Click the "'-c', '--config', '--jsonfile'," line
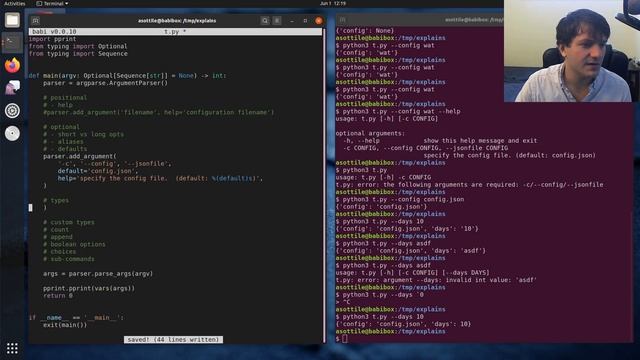 [115, 164]
